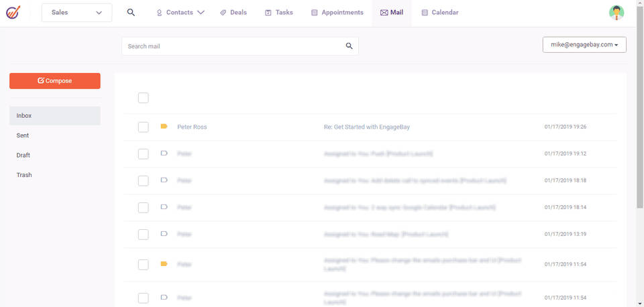Switch to the Calendar tab
Image resolution: width=644 pixels, height=307 pixels.
440,13
